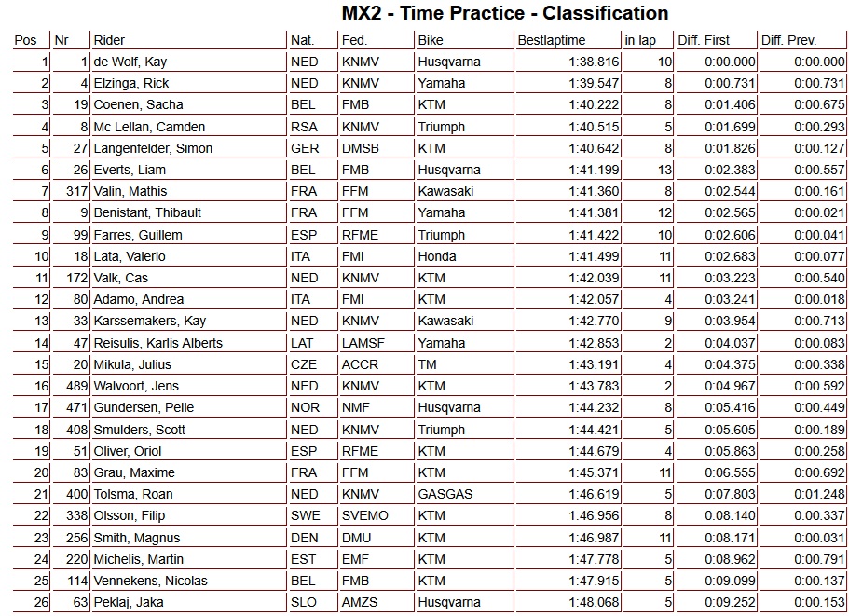Click the Fed. column header
This screenshot has width=849, height=616.
coord(354,40)
